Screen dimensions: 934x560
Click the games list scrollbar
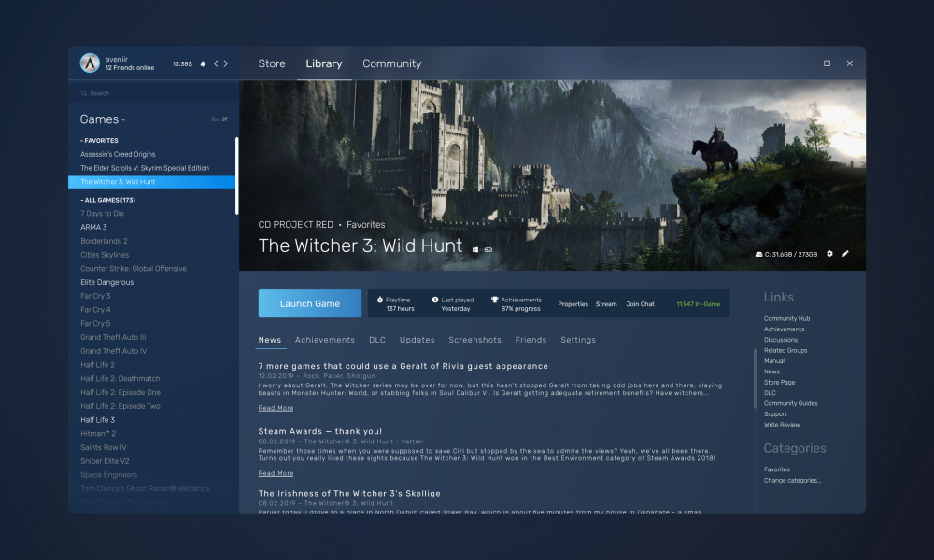(x=237, y=175)
